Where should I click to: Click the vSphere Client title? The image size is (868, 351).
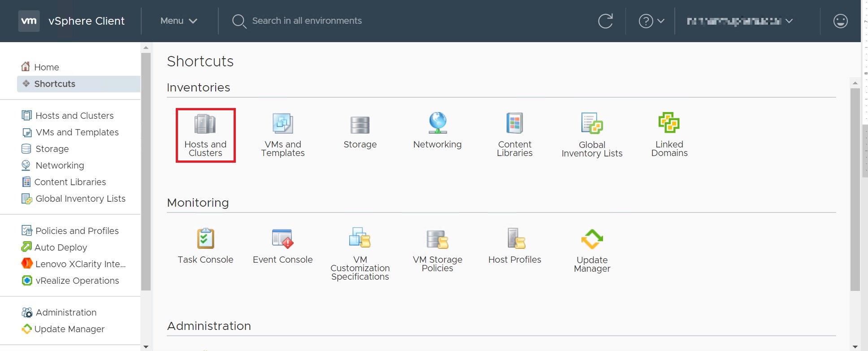(87, 21)
